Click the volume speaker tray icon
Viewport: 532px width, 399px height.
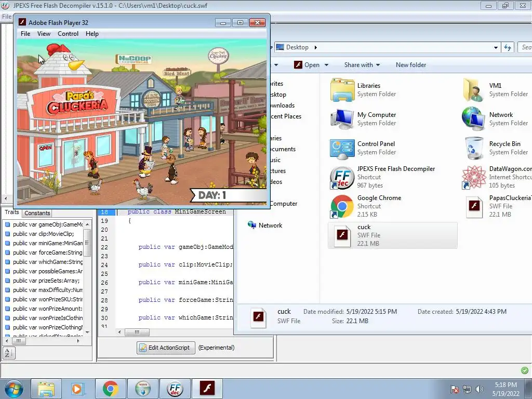[x=480, y=389]
